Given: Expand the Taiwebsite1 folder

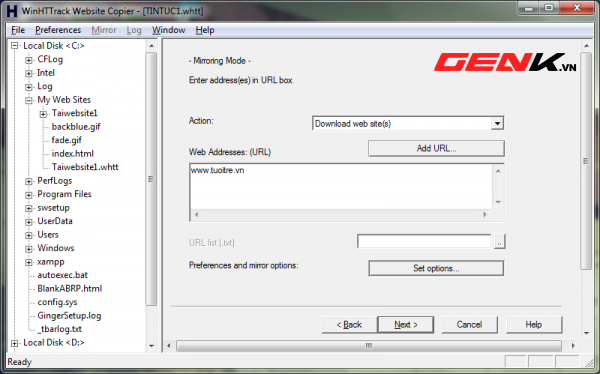Looking at the screenshot, I should coord(43,114).
